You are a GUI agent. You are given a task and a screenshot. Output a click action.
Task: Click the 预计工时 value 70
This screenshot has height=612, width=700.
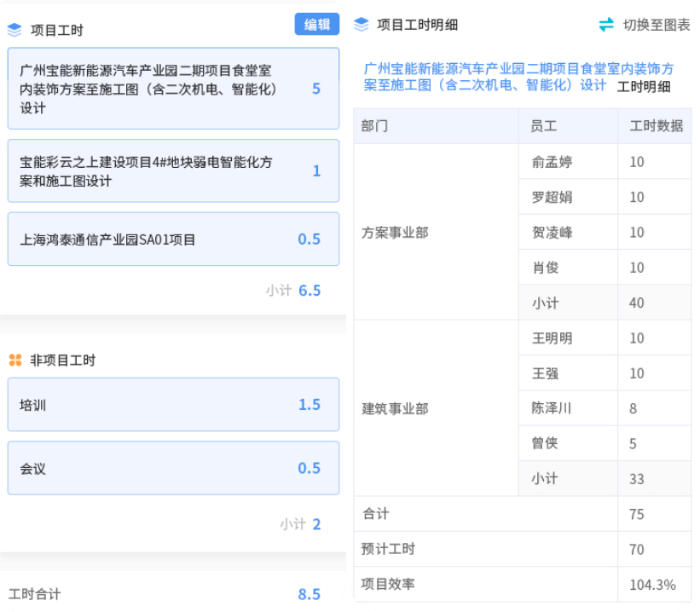tap(637, 550)
